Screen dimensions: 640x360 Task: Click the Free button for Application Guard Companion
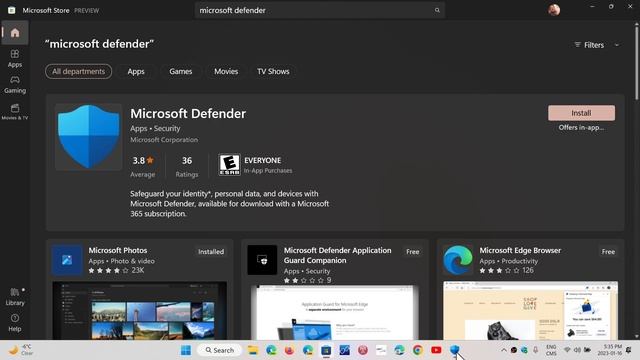pyautogui.click(x=413, y=252)
